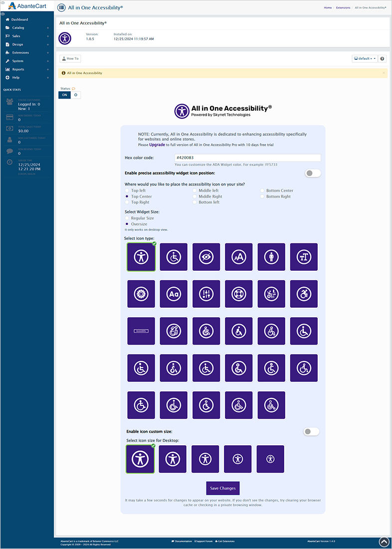Select the middle desktop icon size thumbnail
This screenshot has height=549, width=392.
[x=205, y=459]
